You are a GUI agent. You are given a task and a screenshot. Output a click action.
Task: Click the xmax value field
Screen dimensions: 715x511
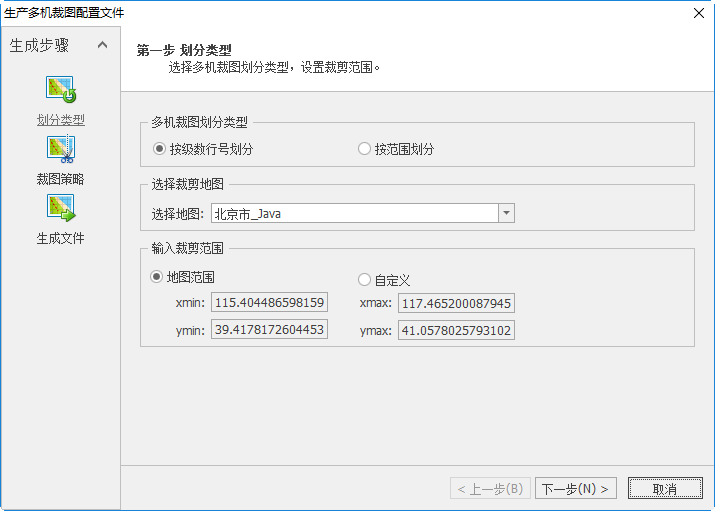tap(456, 302)
